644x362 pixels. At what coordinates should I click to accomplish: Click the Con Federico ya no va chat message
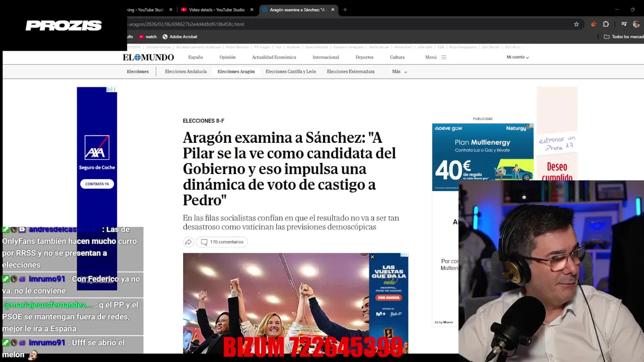tap(70, 285)
